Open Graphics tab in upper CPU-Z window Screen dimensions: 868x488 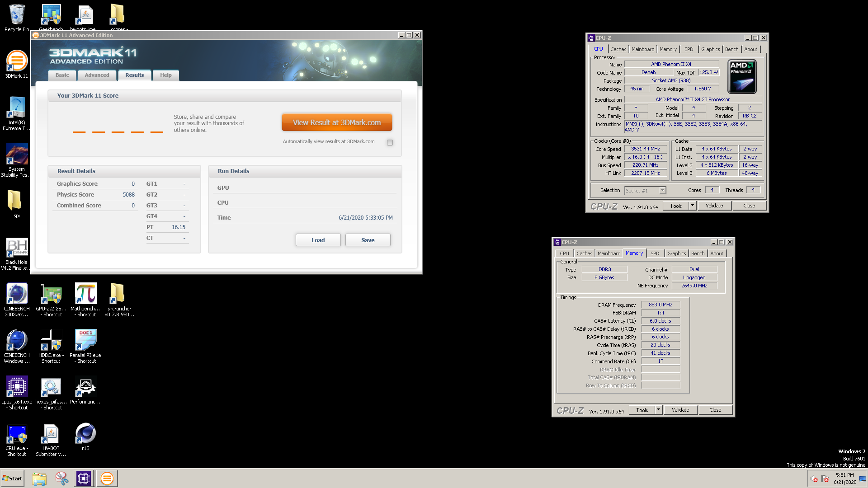(x=710, y=49)
